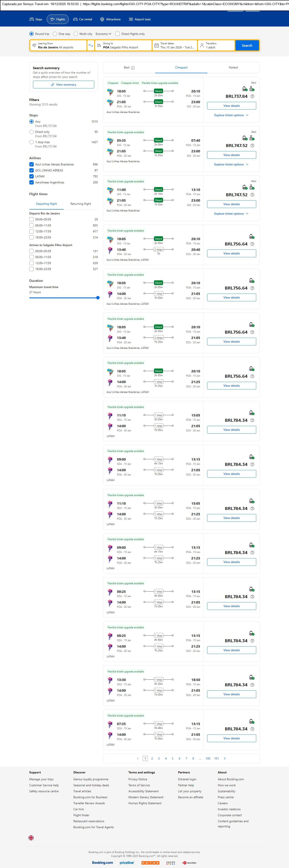289x868 pixels.
Task: Click the blue Search button
Action: [247, 46]
